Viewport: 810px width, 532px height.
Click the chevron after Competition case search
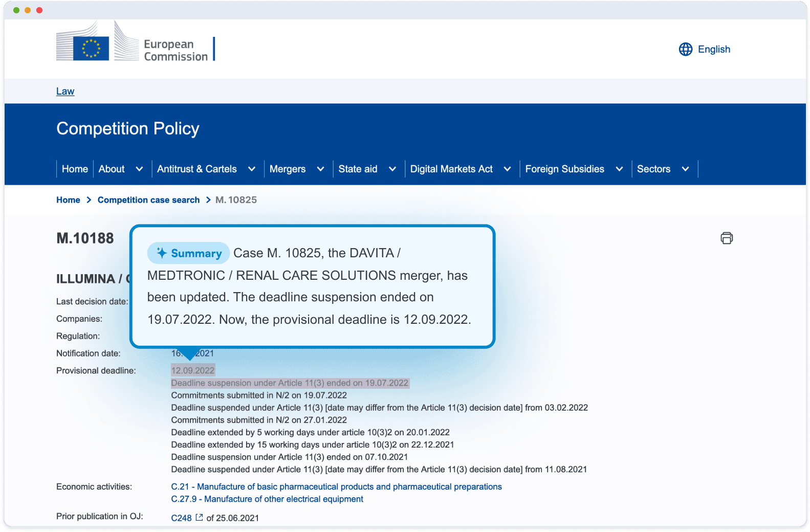pos(208,200)
